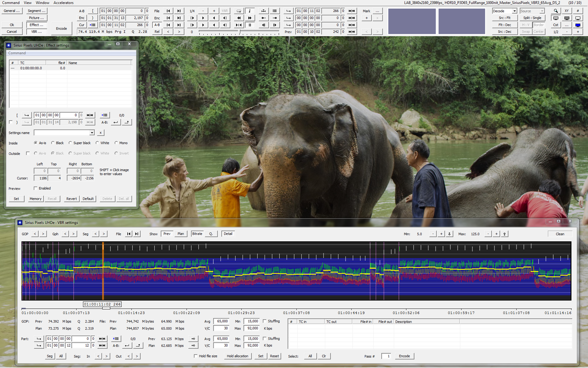Click the up arrow beside Max in VBR settings

pyautogui.click(x=504, y=234)
